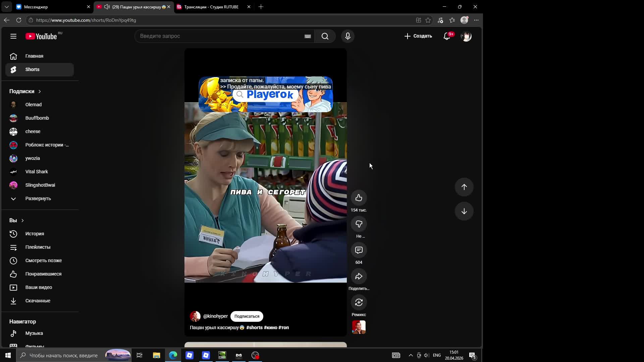Open История in the sidebar
Image resolution: width=644 pixels, height=362 pixels.
pyautogui.click(x=35, y=234)
